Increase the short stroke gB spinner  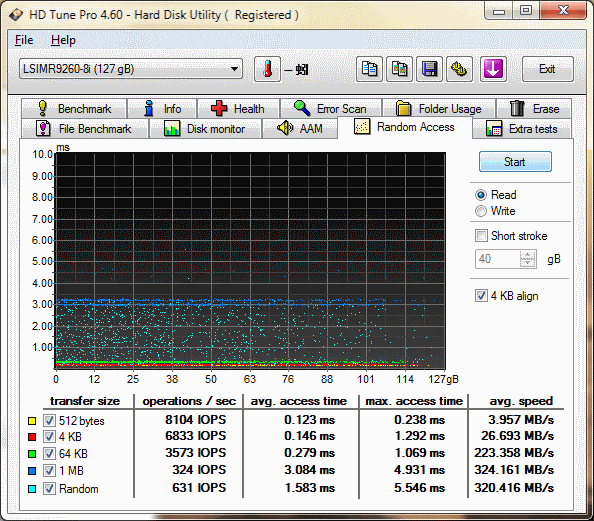point(528,255)
